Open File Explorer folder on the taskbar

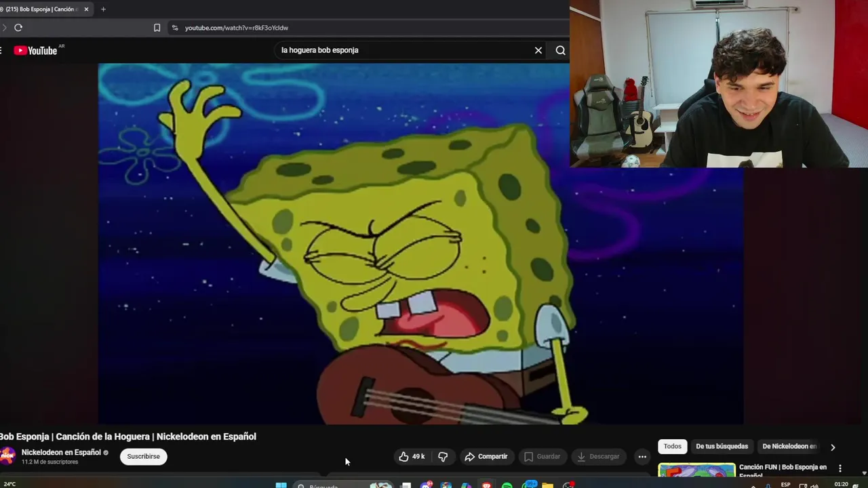(547, 485)
